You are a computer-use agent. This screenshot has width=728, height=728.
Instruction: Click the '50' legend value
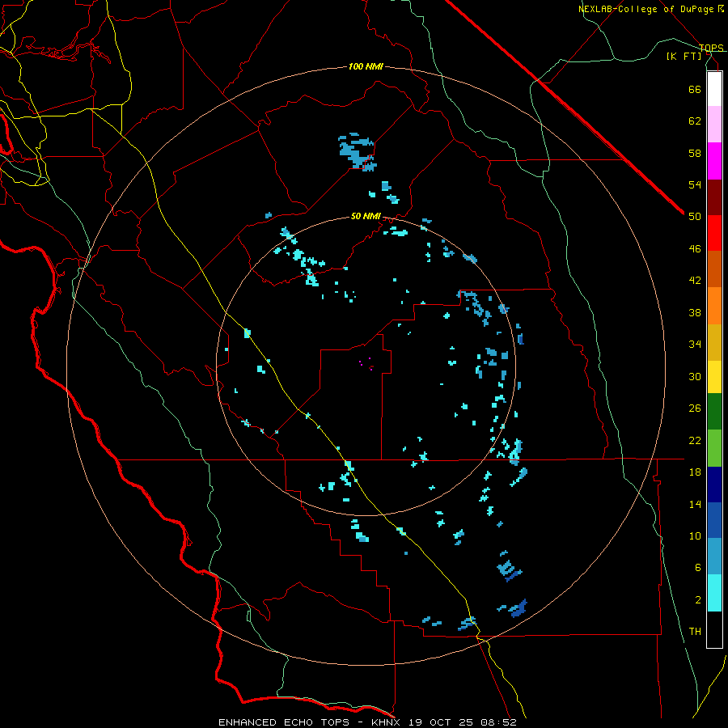click(695, 217)
